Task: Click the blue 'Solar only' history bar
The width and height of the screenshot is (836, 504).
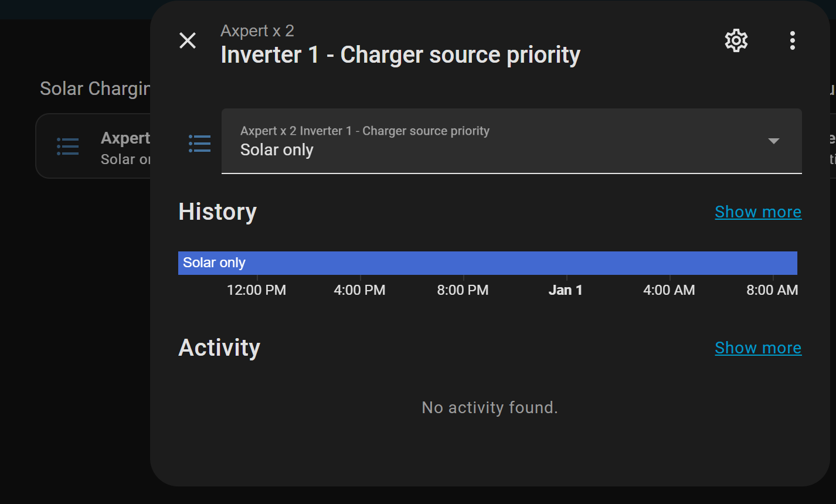Action: click(x=487, y=263)
